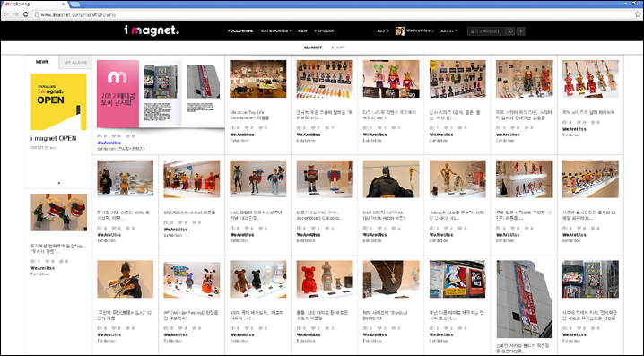Click the plus button beside the search box

point(520,31)
